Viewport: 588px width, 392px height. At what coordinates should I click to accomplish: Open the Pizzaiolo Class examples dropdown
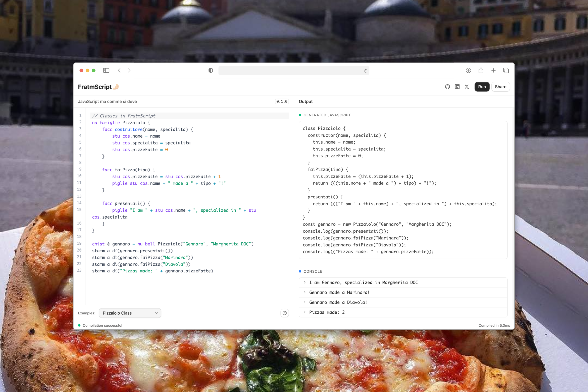point(130,313)
